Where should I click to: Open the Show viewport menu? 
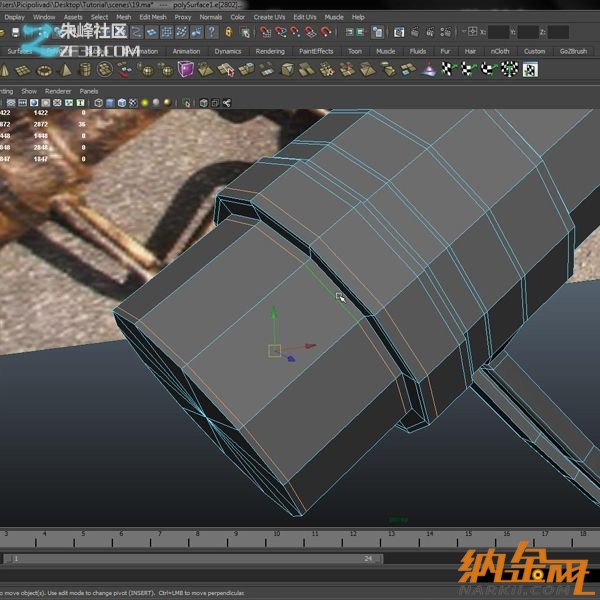29,90
